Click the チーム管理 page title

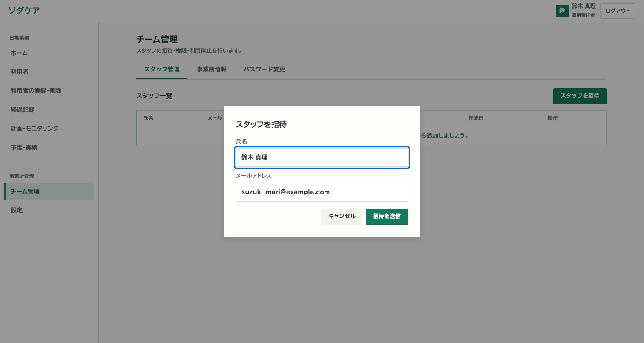click(157, 40)
